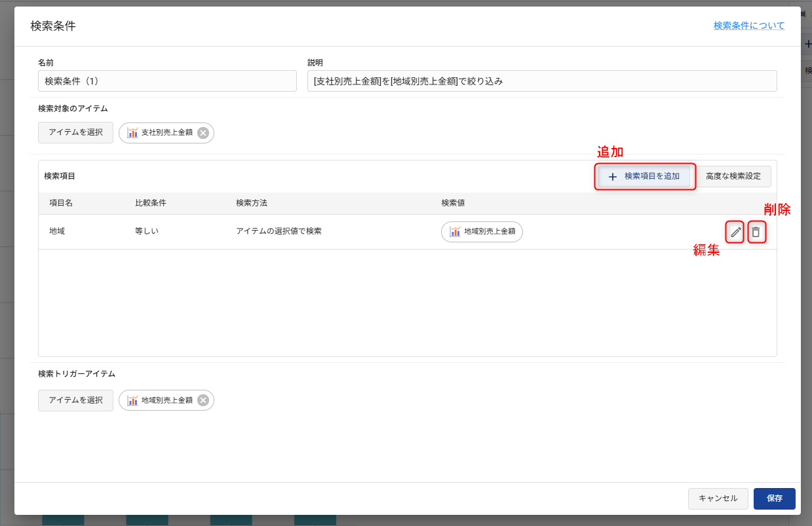The width and height of the screenshot is (812, 526).
Task: Click the chart icon on the 支社別売上金額 chip
Action: (132, 132)
